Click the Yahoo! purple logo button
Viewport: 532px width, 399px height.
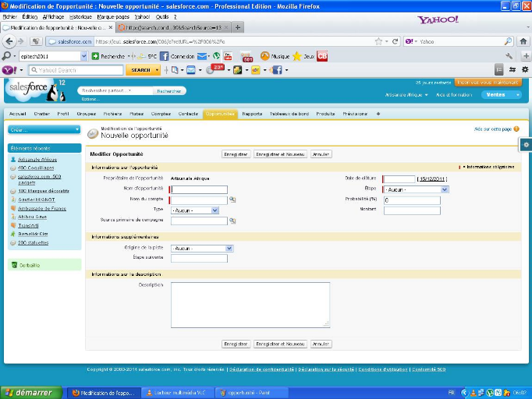click(x=9, y=70)
